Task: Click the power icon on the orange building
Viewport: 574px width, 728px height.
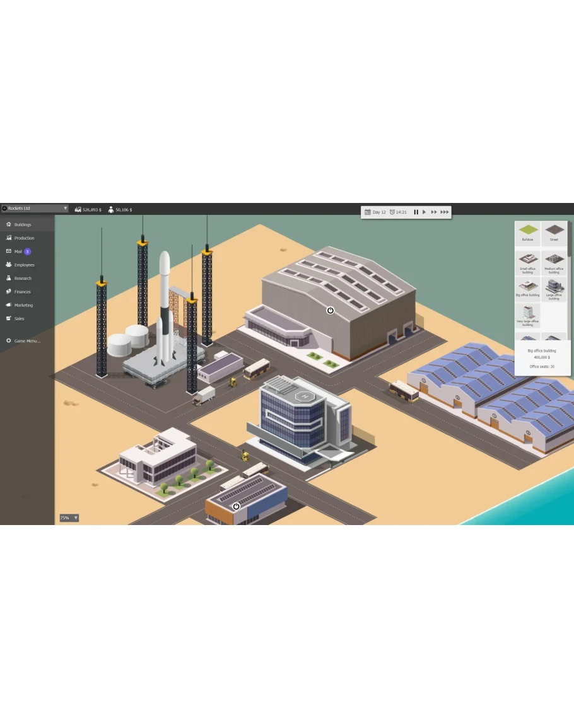Action: coord(237,506)
